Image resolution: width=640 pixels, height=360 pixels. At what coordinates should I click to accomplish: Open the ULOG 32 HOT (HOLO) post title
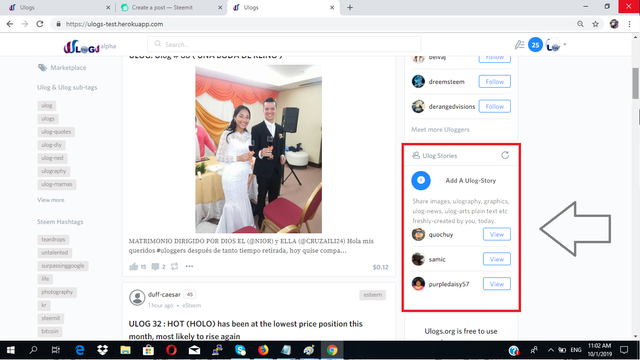click(x=246, y=330)
